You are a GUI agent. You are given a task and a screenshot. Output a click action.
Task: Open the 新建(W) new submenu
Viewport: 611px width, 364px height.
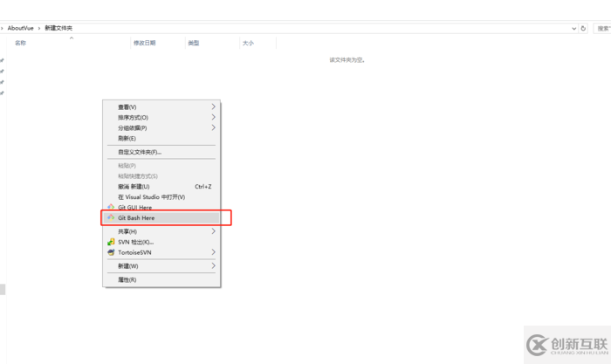click(x=161, y=266)
